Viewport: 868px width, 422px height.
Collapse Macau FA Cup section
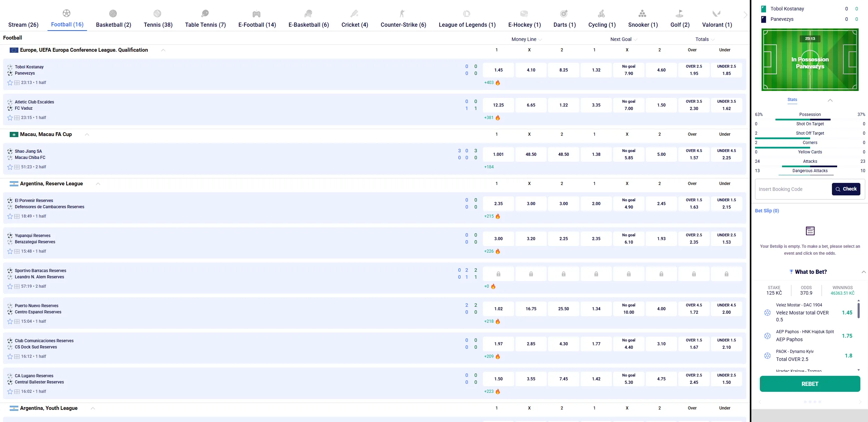click(87, 134)
